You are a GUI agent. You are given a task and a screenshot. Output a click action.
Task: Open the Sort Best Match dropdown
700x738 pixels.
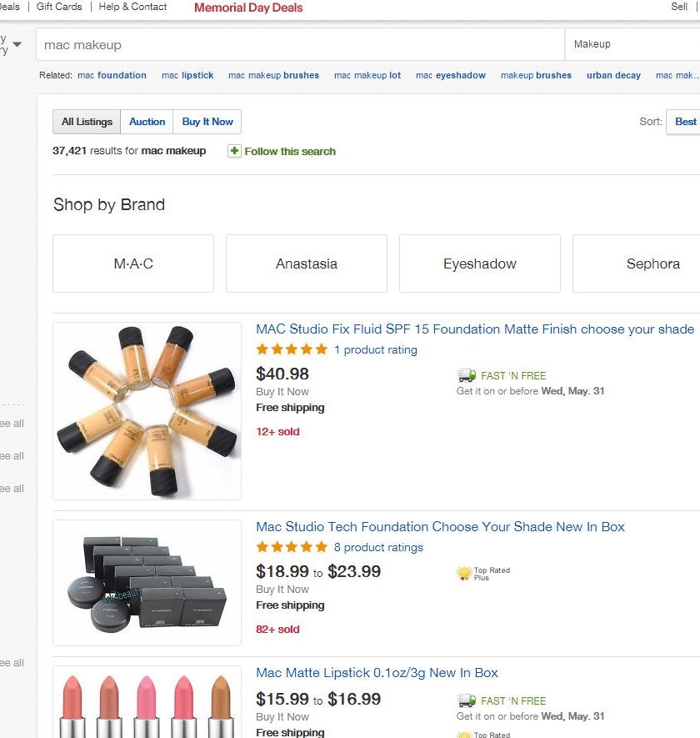683,122
